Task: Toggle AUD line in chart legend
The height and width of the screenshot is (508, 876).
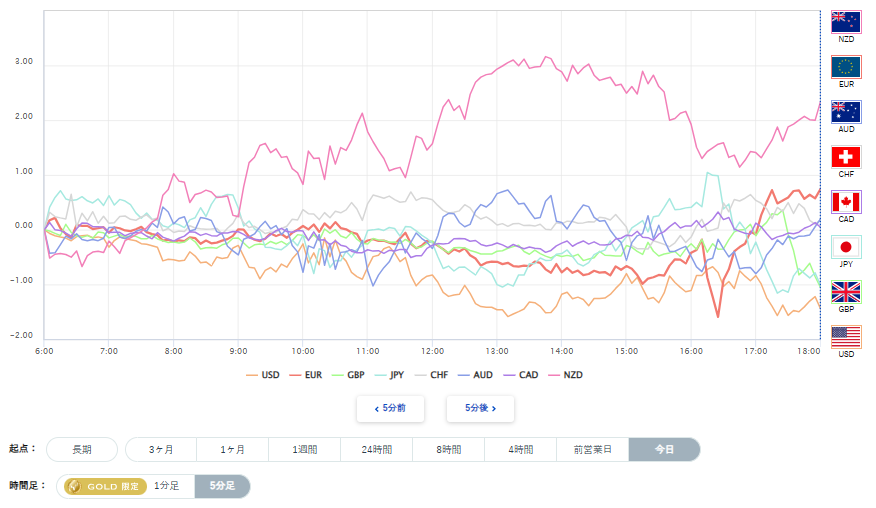Action: coord(475,375)
